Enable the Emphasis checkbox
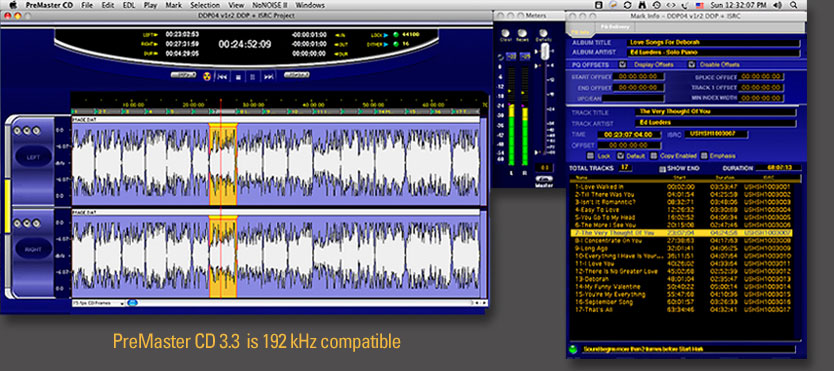 (704, 156)
